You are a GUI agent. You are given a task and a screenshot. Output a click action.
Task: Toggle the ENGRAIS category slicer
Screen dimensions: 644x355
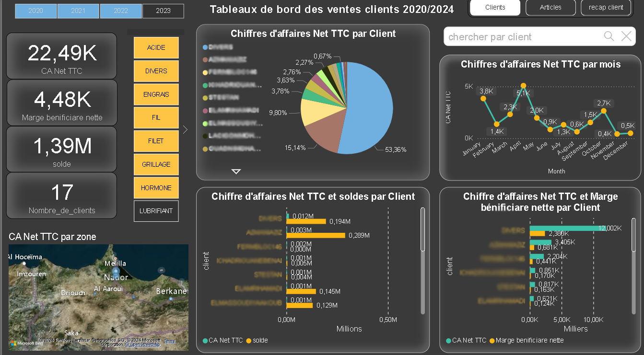click(x=156, y=94)
